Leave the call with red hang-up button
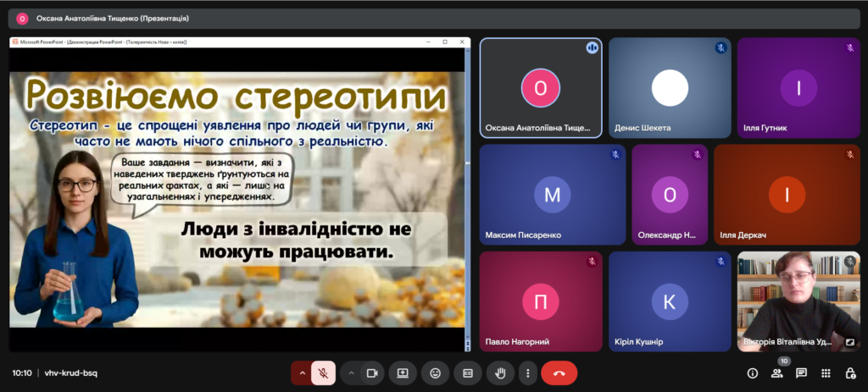 point(559,373)
